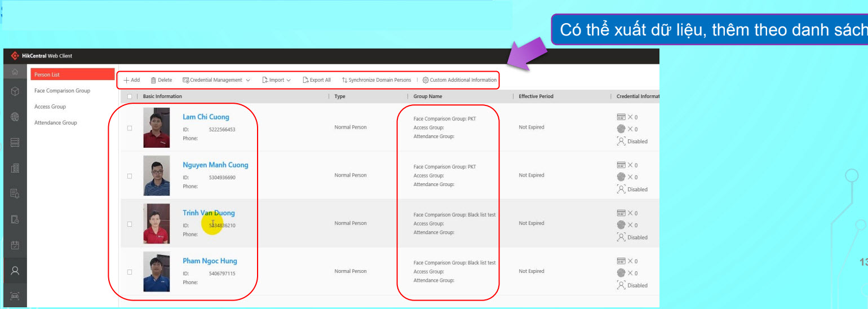Open the globe map icon in sidebar
The width and height of the screenshot is (868, 309).
tap(15, 117)
